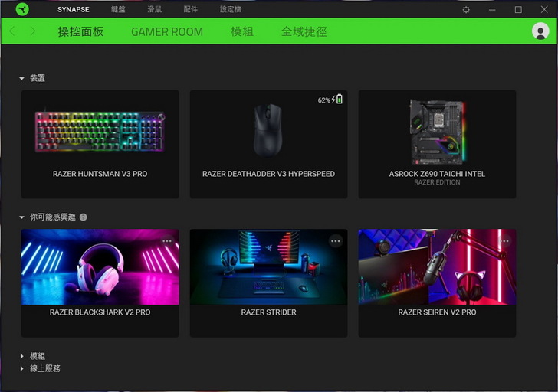Click the RAZER DEATHADDER V3 HYPERSPEED label
558x392 pixels.
(269, 174)
